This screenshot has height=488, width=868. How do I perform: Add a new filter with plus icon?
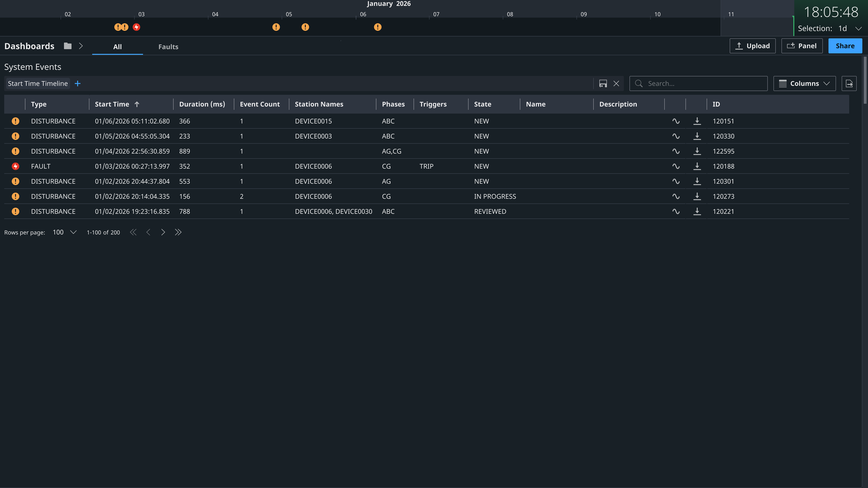tap(78, 83)
